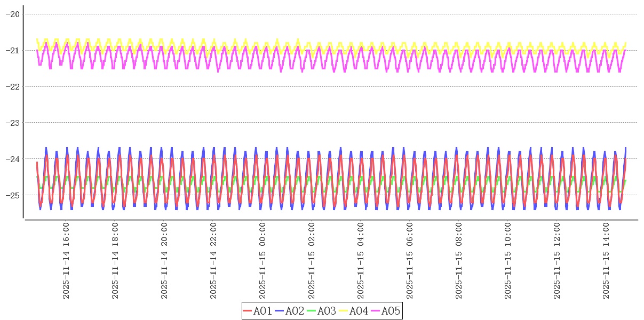Select the 2025-11-14 16:00 time axis label

point(66,261)
